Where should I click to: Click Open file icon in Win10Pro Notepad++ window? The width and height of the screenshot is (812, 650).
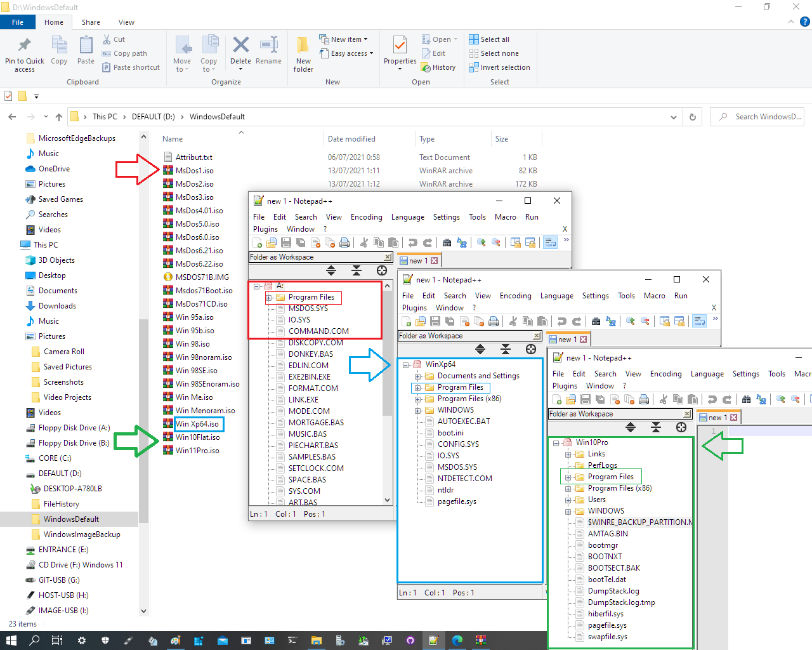pos(571,399)
